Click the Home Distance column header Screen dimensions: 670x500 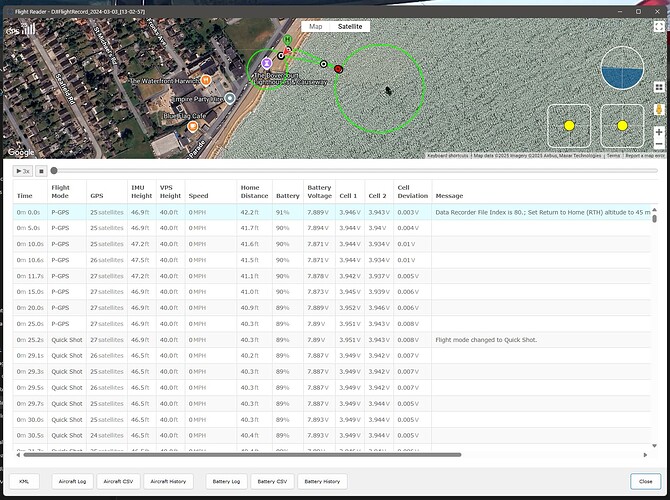(254, 191)
